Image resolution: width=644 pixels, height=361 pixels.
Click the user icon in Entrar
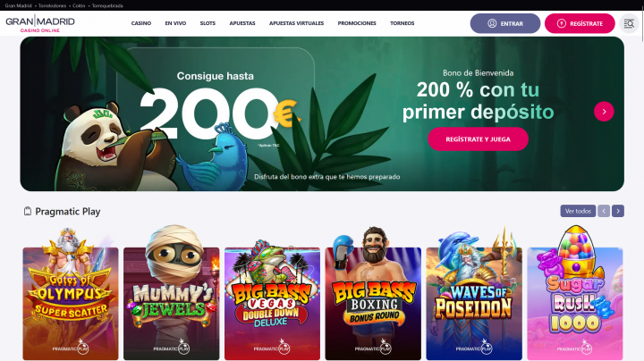coord(492,23)
